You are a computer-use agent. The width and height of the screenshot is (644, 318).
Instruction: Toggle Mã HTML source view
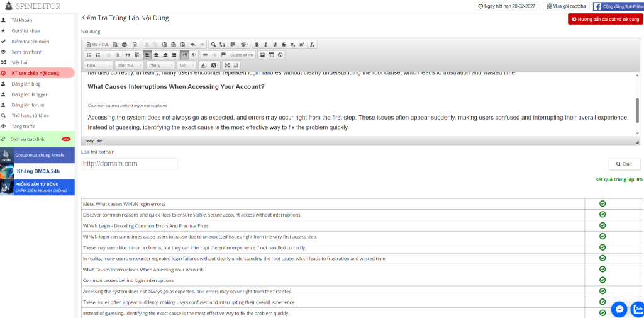(x=97, y=45)
